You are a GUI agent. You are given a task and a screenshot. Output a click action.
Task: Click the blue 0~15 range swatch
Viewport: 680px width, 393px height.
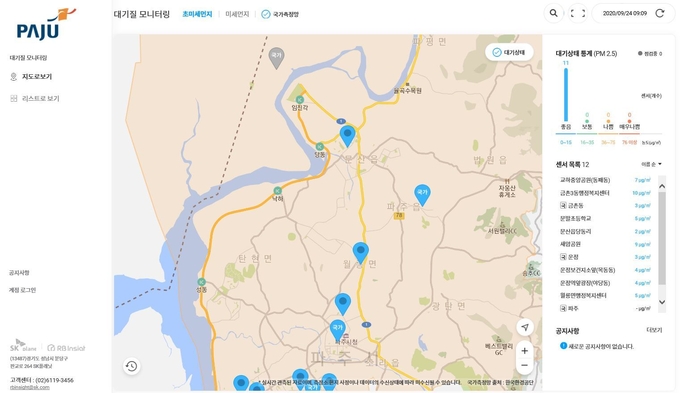(566, 142)
